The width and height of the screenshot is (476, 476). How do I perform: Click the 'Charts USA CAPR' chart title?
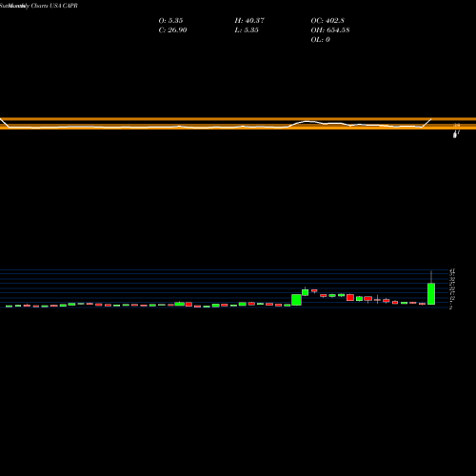(x=54, y=6)
